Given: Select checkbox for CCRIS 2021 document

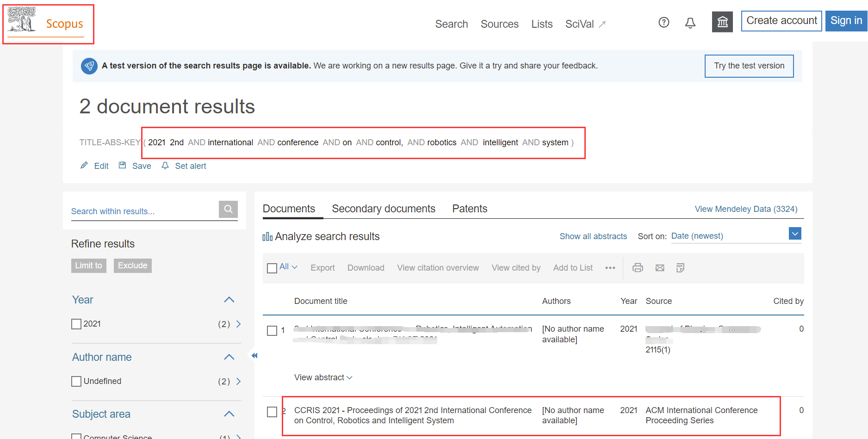Looking at the screenshot, I should tap(272, 412).
